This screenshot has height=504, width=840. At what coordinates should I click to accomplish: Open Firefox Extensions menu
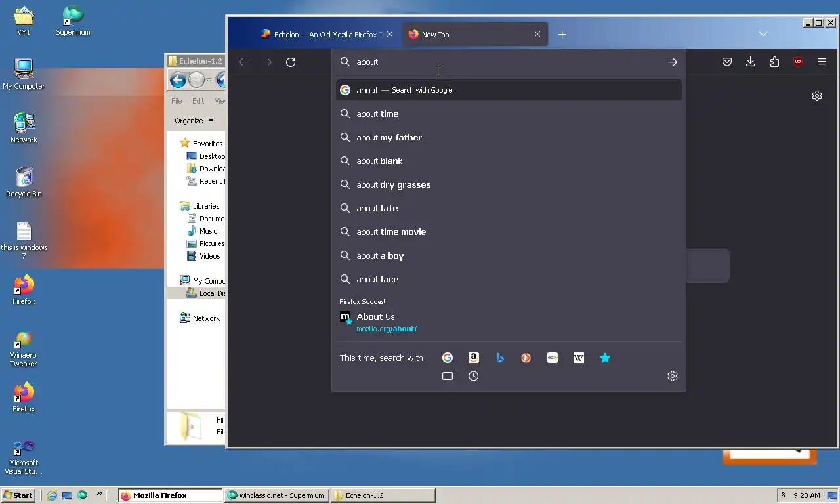[774, 62]
